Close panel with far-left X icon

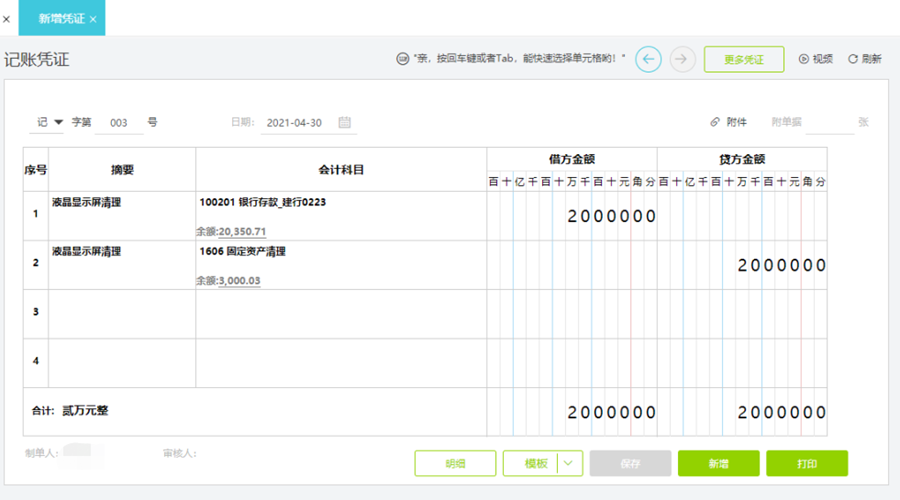pos(6,20)
